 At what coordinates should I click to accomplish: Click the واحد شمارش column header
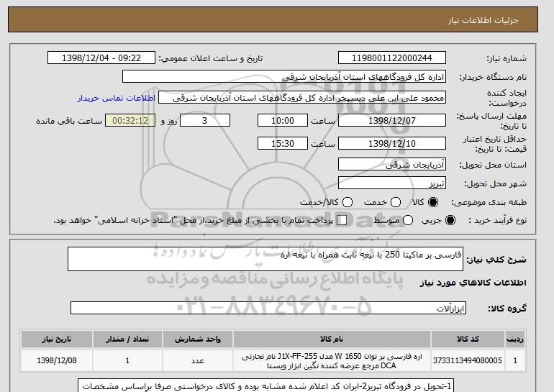(x=198, y=339)
